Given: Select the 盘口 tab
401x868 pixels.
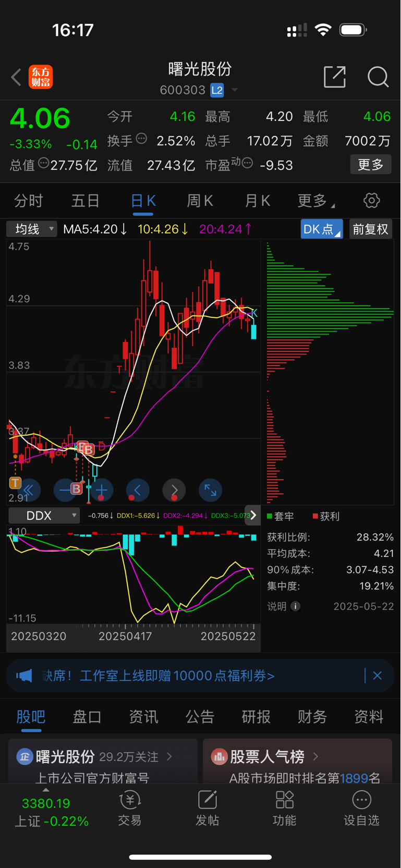Looking at the screenshot, I should pyautogui.click(x=87, y=717).
